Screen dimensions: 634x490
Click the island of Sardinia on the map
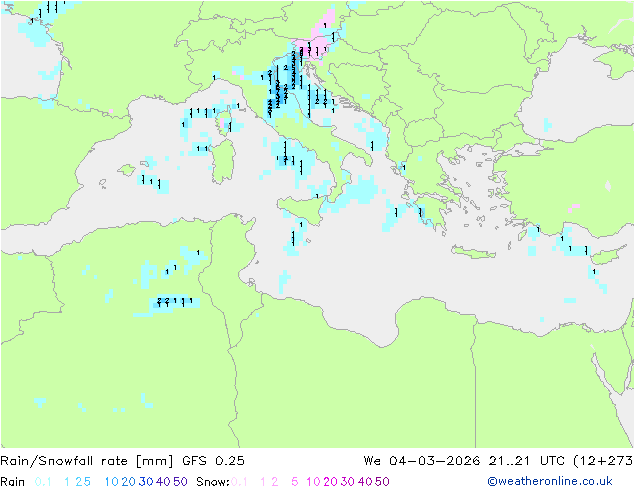pyautogui.click(x=223, y=161)
